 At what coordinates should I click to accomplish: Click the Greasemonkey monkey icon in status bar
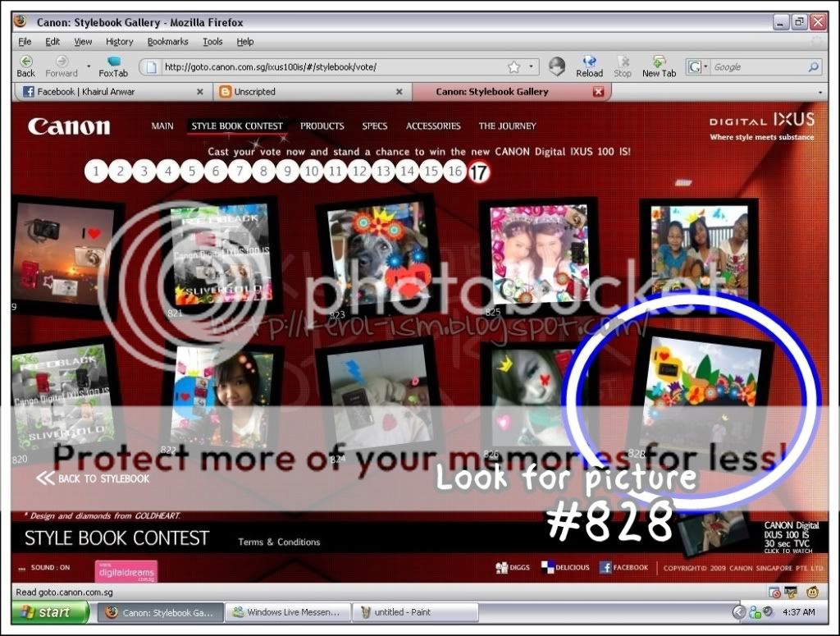pos(813,592)
